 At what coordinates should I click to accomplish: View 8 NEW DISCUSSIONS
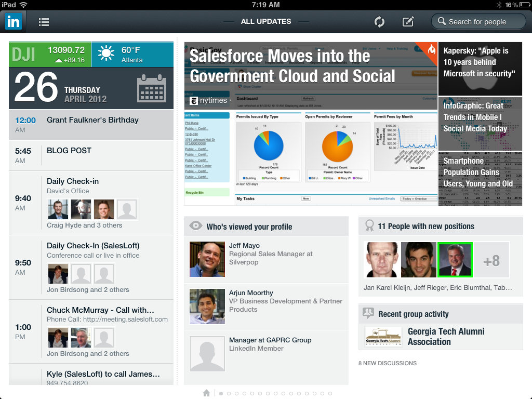(388, 363)
